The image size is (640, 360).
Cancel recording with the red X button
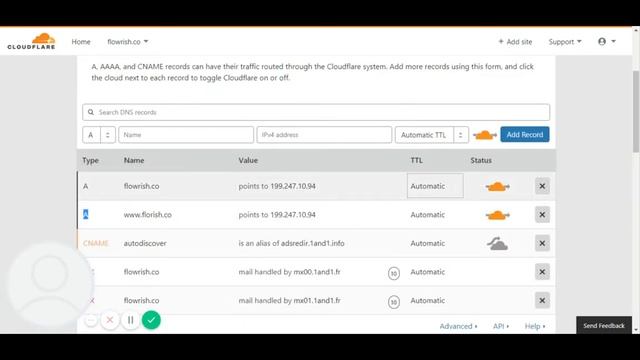[110, 320]
